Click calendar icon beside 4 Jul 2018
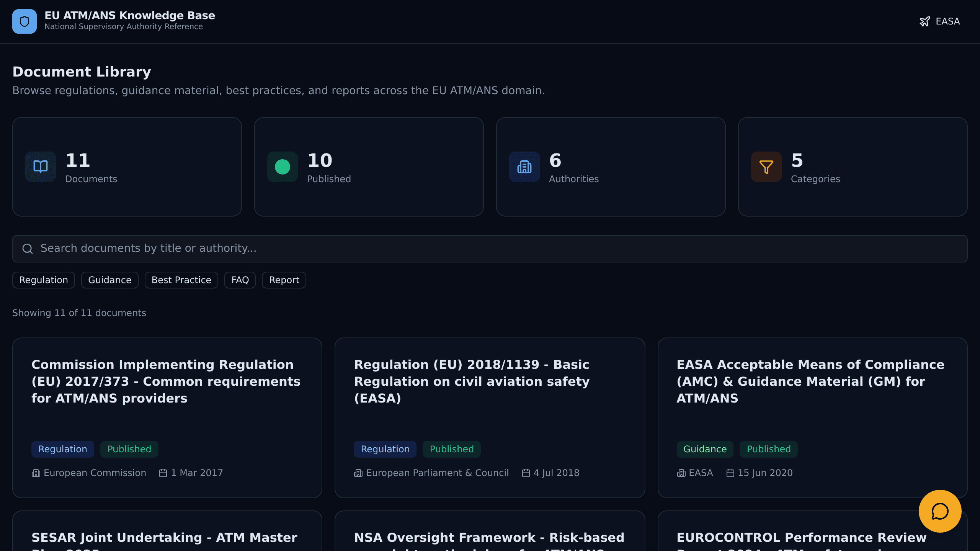Screen dimensions: 980x551 tap(526, 473)
